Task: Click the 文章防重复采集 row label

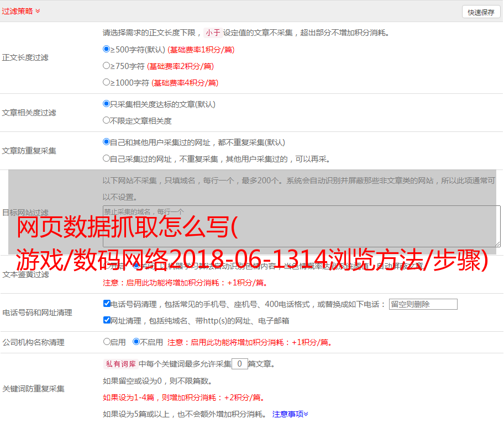Action: coord(29,151)
